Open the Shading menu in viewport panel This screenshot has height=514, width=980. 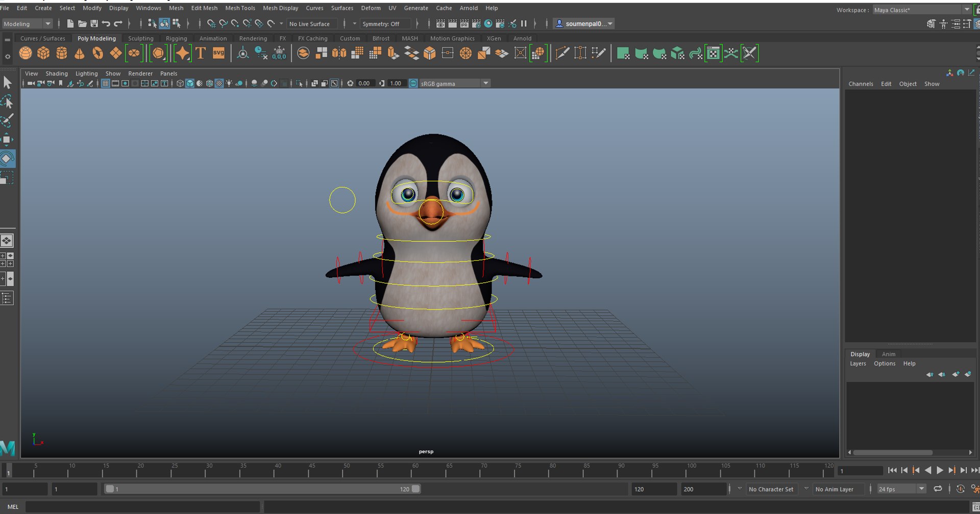[x=56, y=73]
